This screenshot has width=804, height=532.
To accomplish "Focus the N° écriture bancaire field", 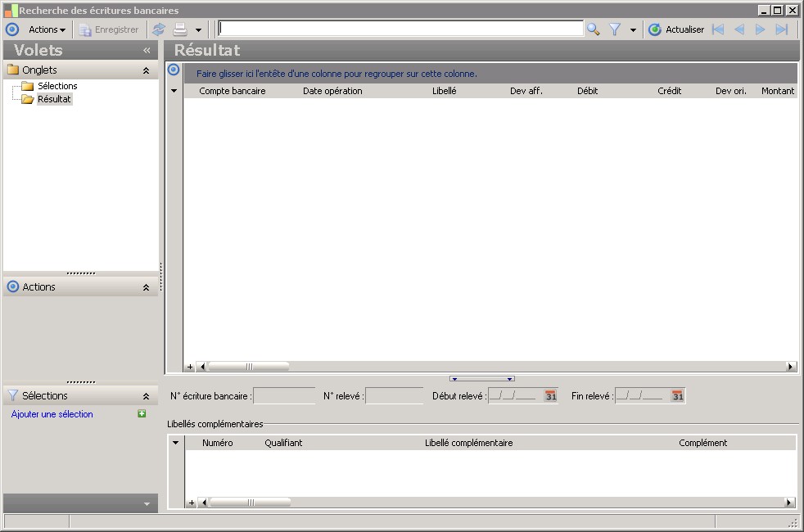I will 284,395.
